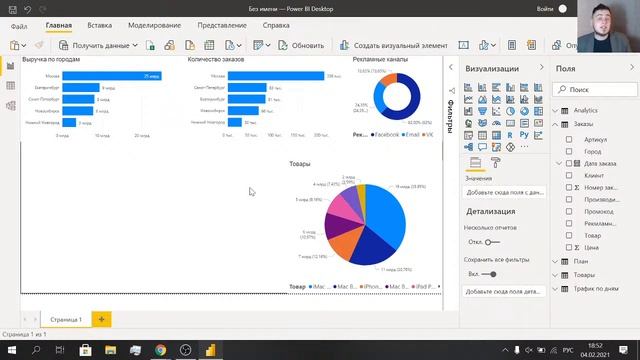Open the Файл menu
This screenshot has height=360, width=640.
19,26
